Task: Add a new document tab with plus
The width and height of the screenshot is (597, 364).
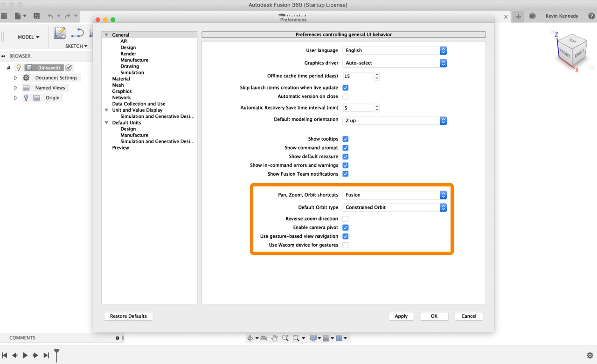Action: tap(518, 16)
